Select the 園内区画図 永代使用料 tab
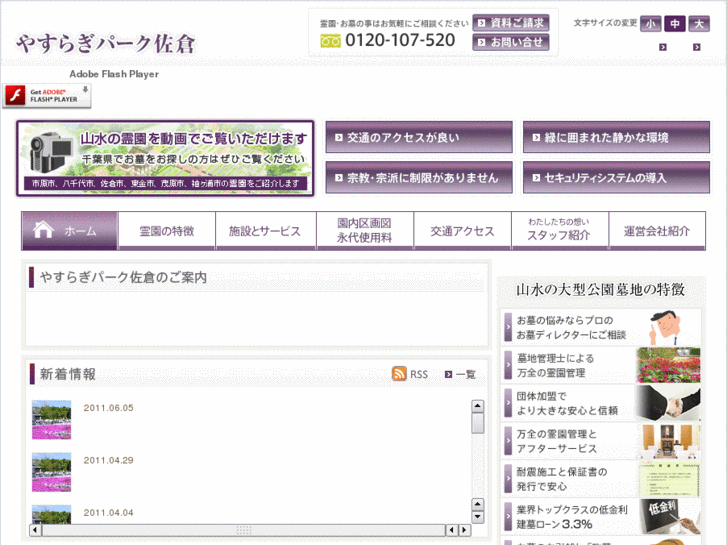This screenshot has height=545, width=727. 365,231
